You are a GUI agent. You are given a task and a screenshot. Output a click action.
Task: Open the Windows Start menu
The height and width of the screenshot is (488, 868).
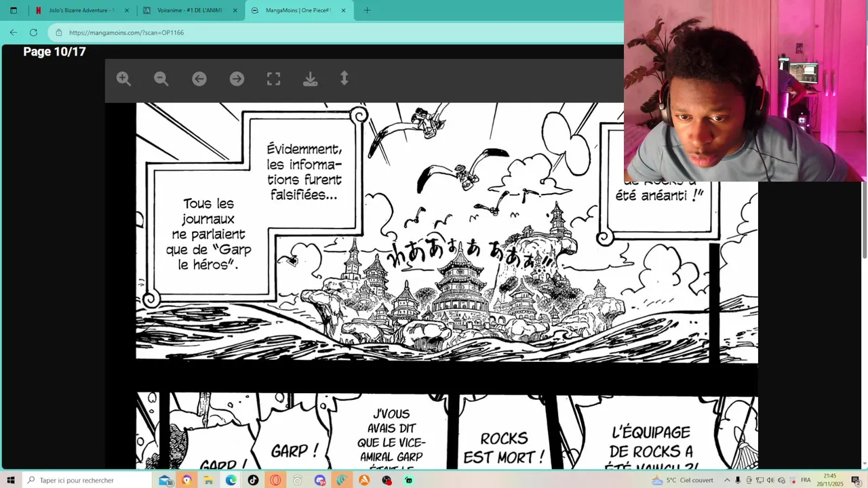tap(11, 480)
